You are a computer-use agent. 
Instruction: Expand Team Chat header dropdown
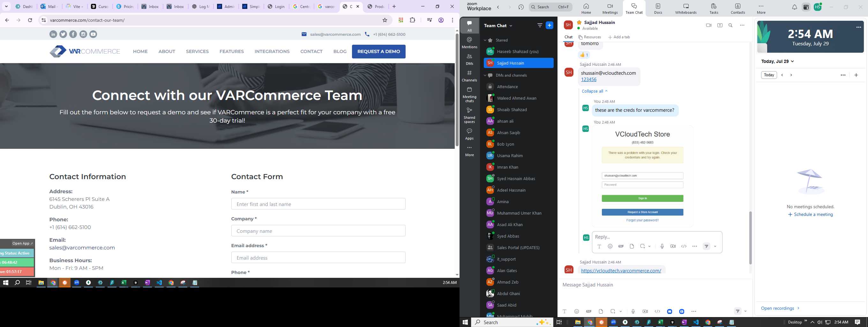point(511,26)
